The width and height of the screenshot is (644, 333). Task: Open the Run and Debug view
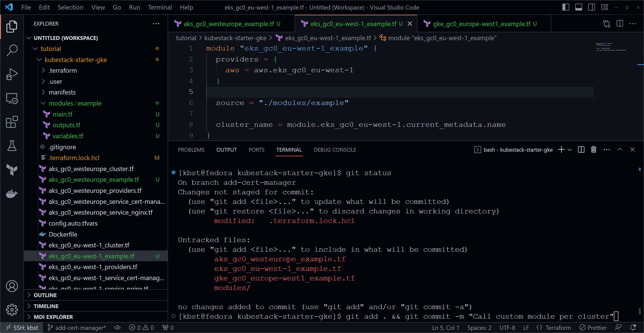point(12,74)
